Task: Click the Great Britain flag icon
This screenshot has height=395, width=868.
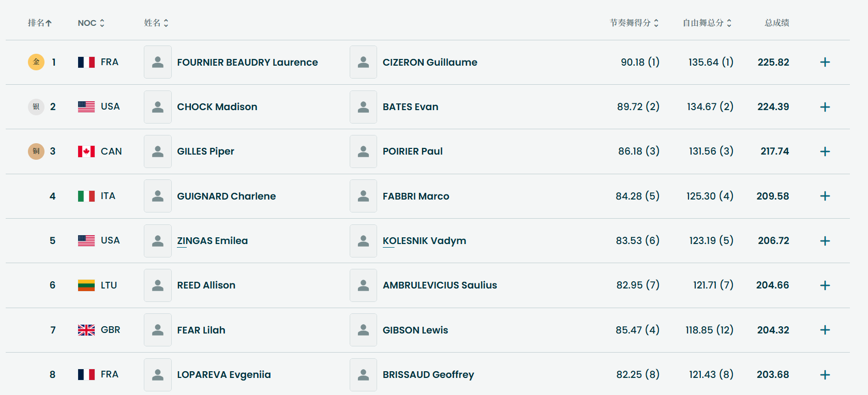Action: click(x=86, y=330)
